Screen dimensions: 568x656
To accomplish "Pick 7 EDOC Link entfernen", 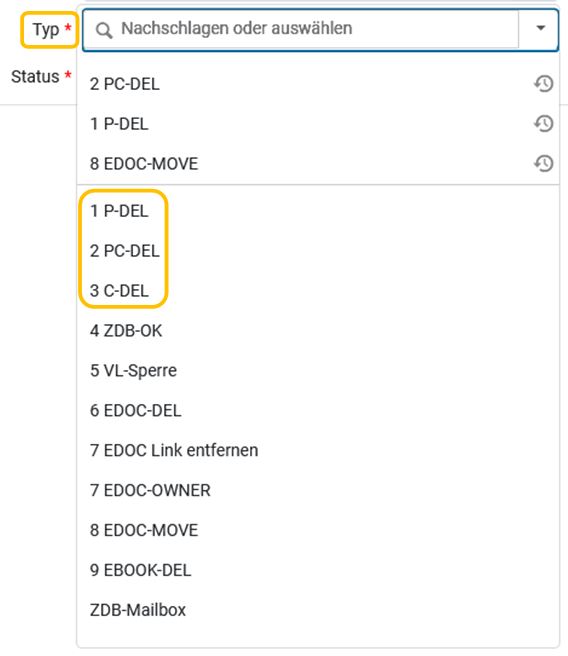I will (x=318, y=451).
